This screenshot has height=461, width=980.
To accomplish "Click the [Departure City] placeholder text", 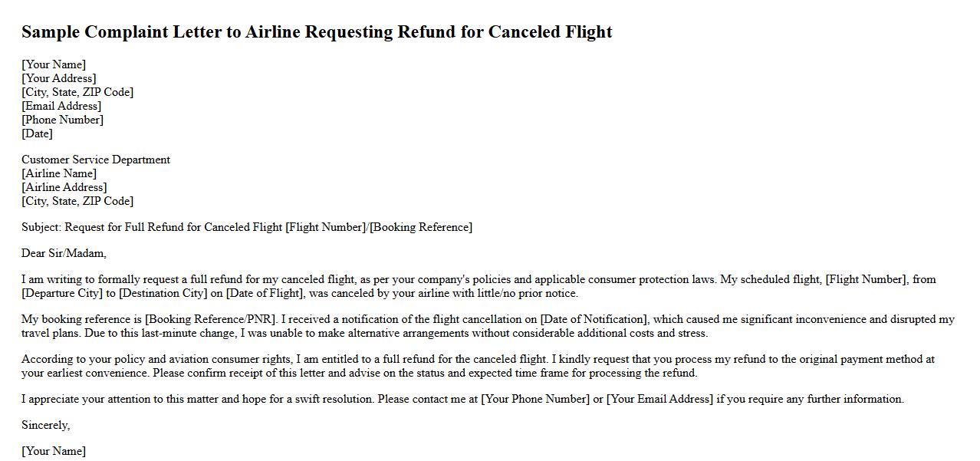I will click(x=62, y=293).
